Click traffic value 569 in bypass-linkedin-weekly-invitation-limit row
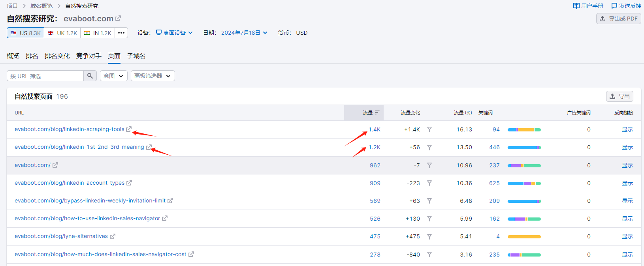 375,201
